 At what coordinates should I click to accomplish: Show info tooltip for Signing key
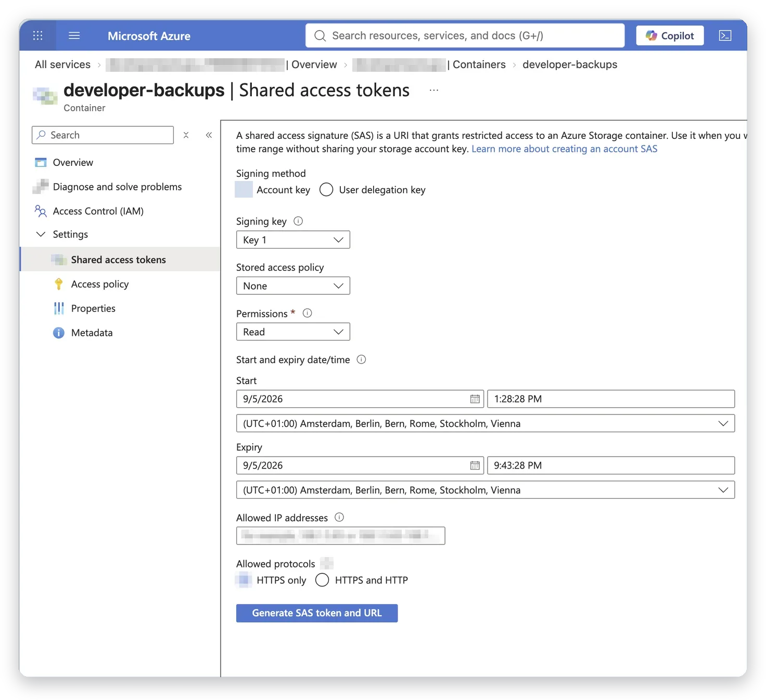298,221
